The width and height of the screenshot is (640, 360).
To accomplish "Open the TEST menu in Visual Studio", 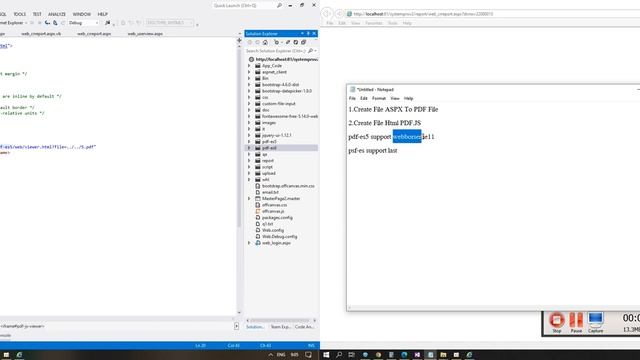I will coord(37,14).
